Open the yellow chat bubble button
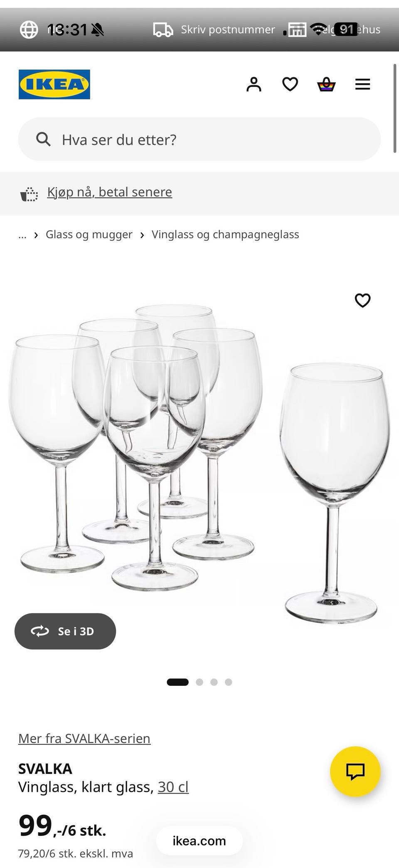This screenshot has width=399, height=868. (355, 771)
